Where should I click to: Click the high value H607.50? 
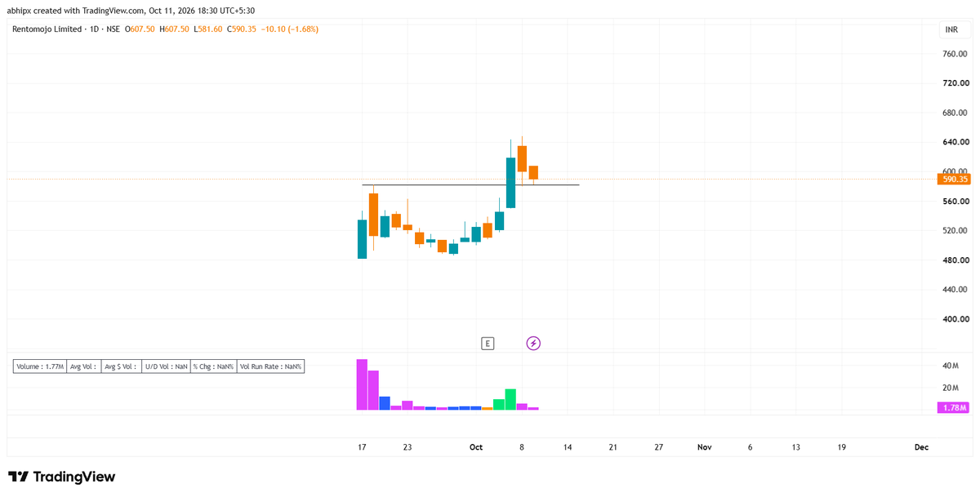coord(174,29)
